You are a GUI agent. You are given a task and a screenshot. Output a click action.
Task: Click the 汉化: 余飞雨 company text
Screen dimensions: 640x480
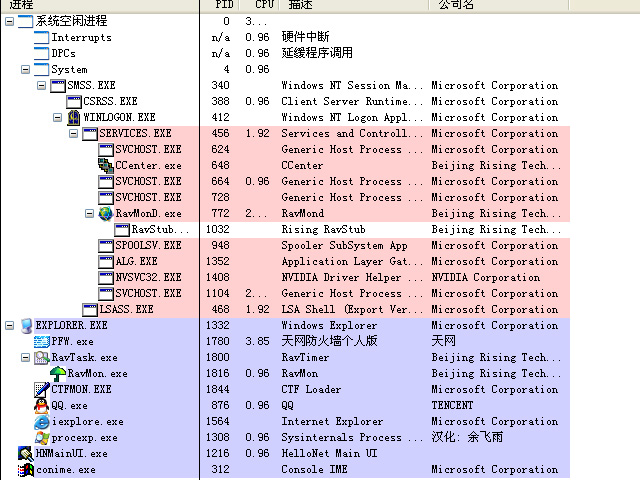tap(467, 437)
